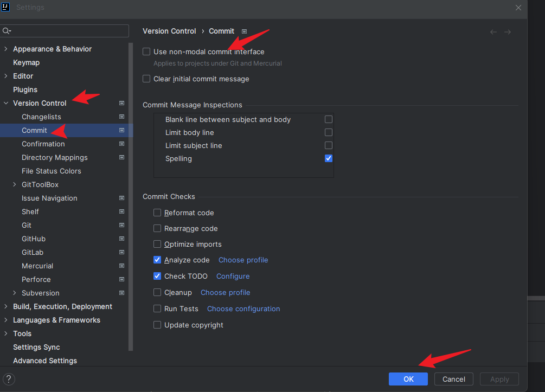Select File Status Colors in sidebar
Image resolution: width=545 pixels, height=392 pixels.
(51, 171)
